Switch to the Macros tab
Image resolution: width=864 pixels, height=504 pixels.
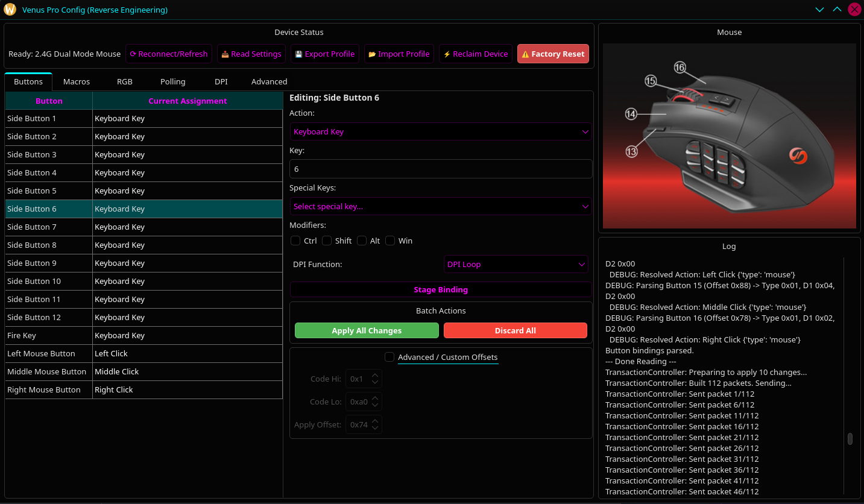[77, 81]
